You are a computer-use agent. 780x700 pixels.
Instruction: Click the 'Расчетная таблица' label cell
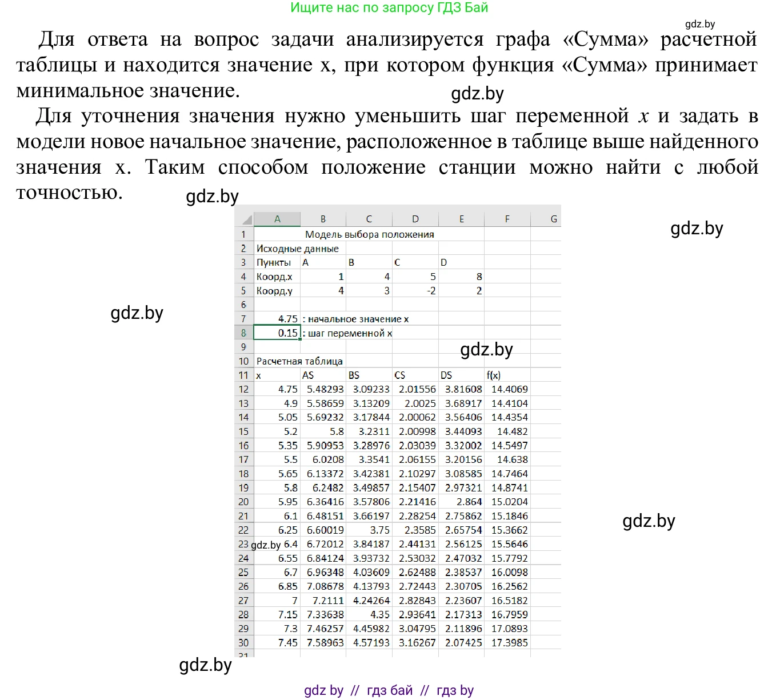pyautogui.click(x=299, y=361)
